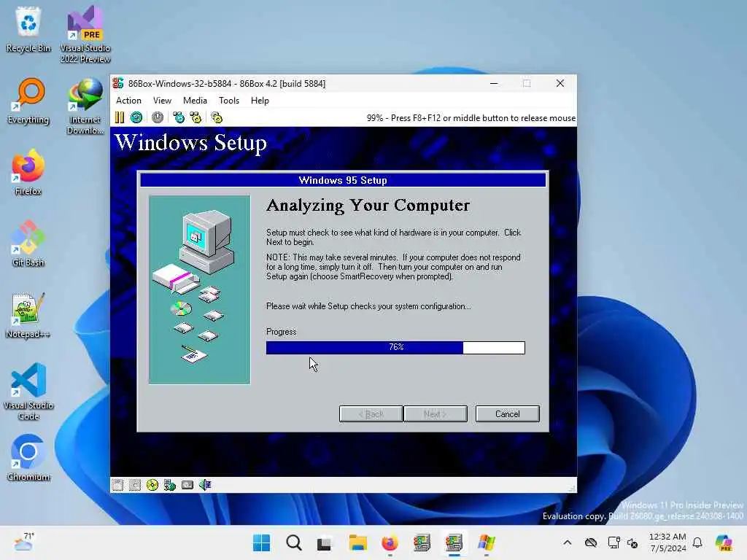The width and height of the screenshot is (747, 560).
Task: Click "Please wait while Setup checks" text
Action: pyautogui.click(x=368, y=306)
